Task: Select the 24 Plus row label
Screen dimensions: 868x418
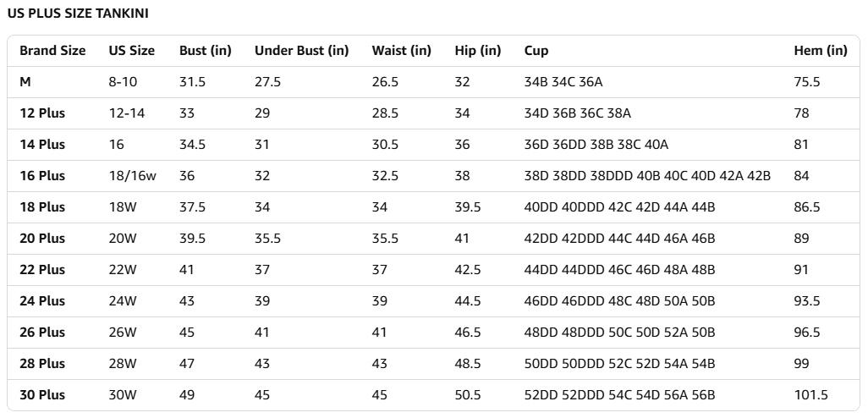Action: [42, 301]
